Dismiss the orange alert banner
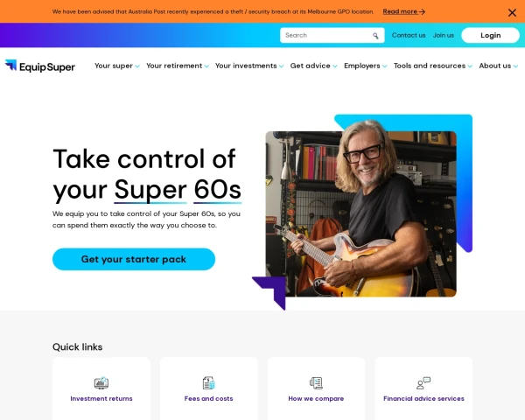The width and height of the screenshot is (525, 420). point(512,13)
